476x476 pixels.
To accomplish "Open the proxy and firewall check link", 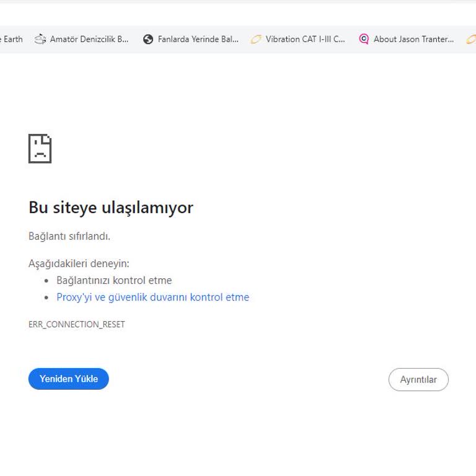I will pyautogui.click(x=152, y=297).
